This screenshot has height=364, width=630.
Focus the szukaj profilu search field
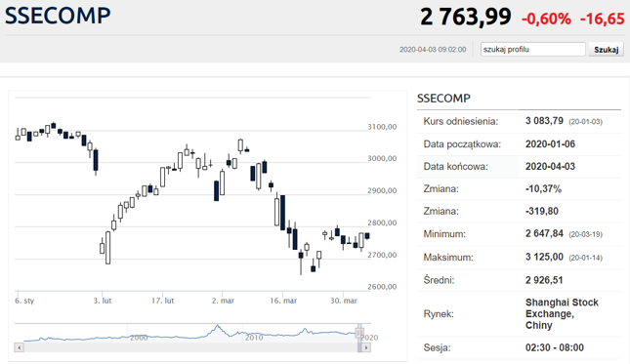(532, 50)
